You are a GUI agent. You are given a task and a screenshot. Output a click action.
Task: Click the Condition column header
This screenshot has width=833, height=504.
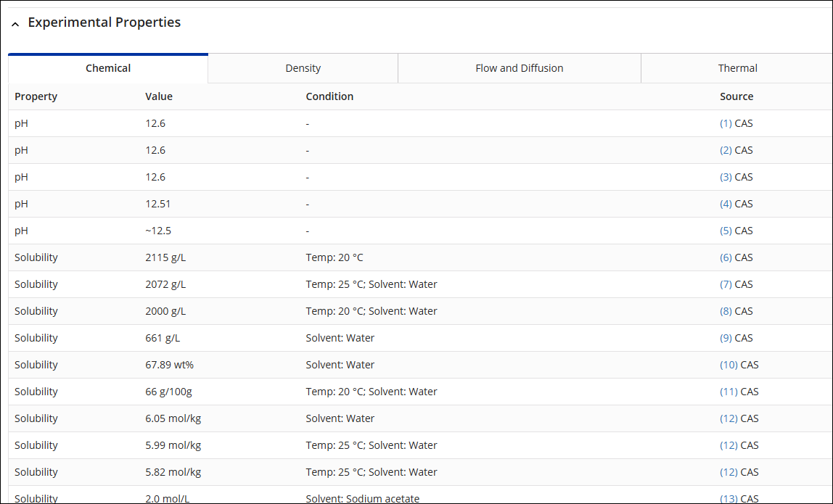(329, 96)
